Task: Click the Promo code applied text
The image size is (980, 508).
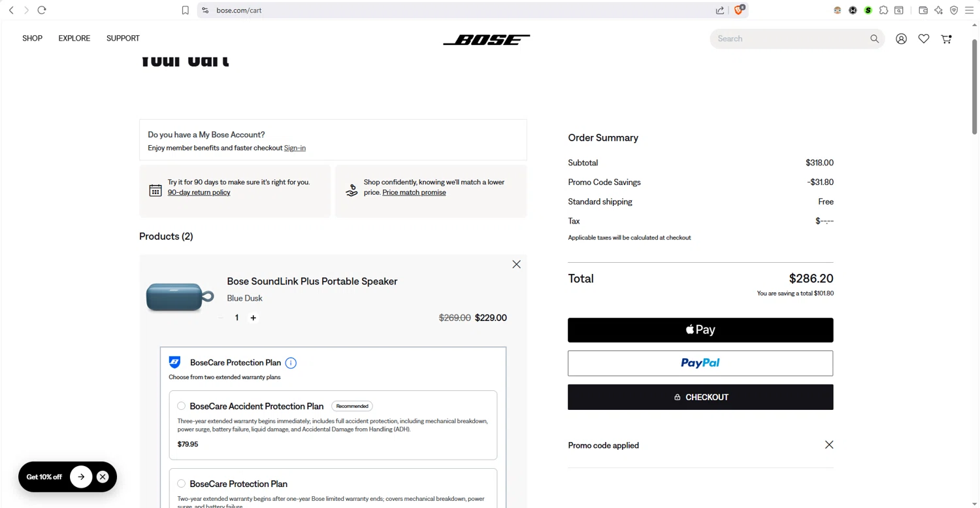Action: click(x=604, y=445)
